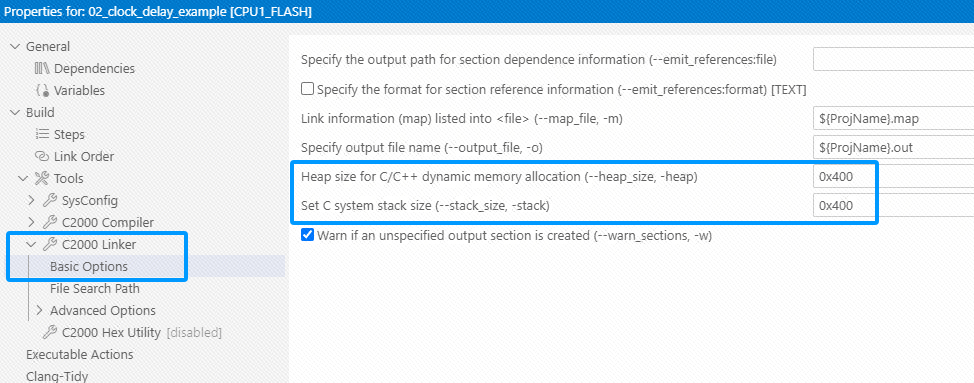Click the SysConfig wrench icon

point(50,201)
